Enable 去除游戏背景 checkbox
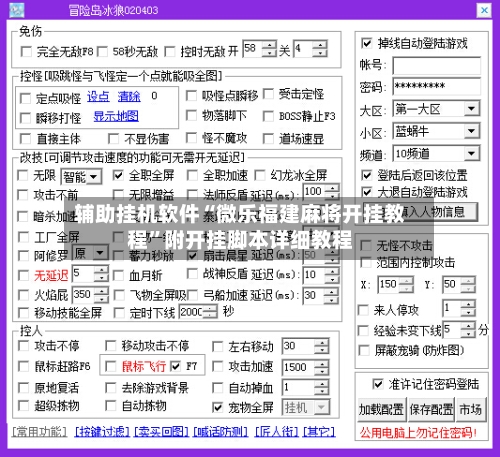This screenshot has width=500, height=457. click(110, 387)
